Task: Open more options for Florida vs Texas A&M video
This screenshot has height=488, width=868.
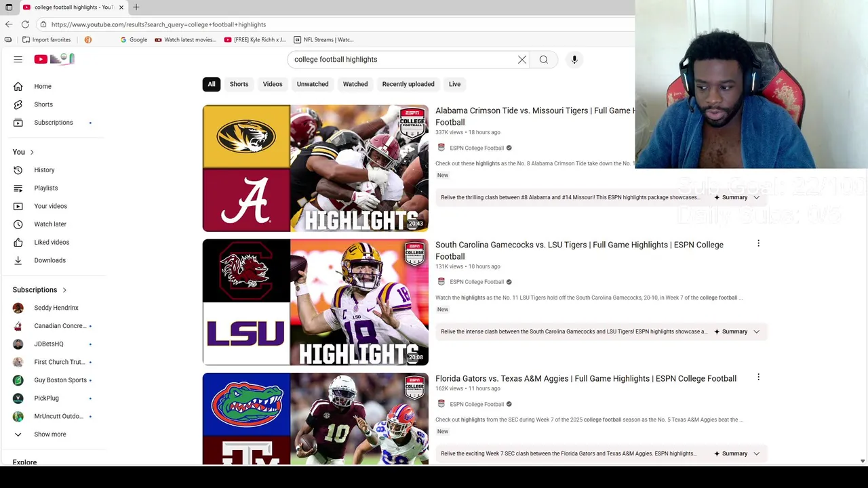Action: tap(758, 377)
